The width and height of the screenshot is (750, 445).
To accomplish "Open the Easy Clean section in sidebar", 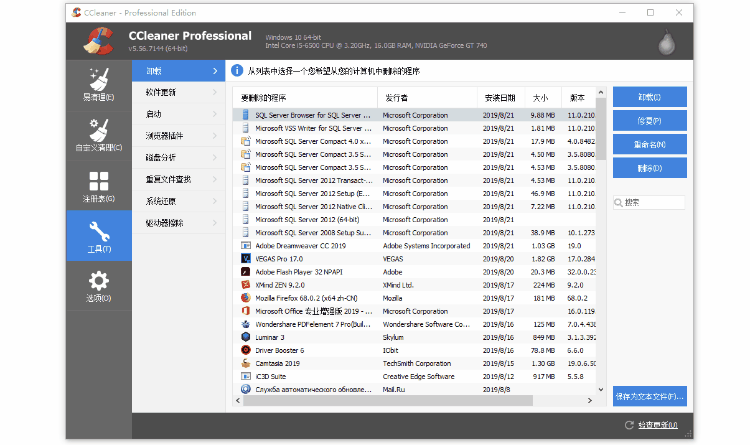I will coord(99,86).
